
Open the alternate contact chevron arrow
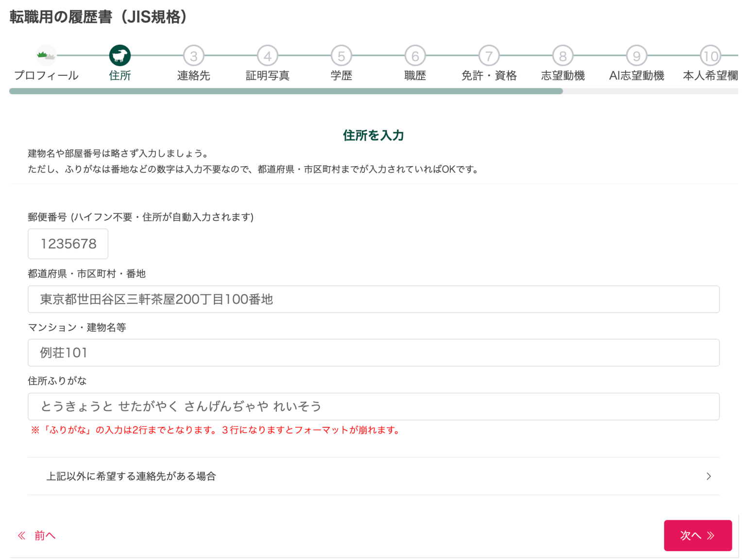tap(709, 476)
